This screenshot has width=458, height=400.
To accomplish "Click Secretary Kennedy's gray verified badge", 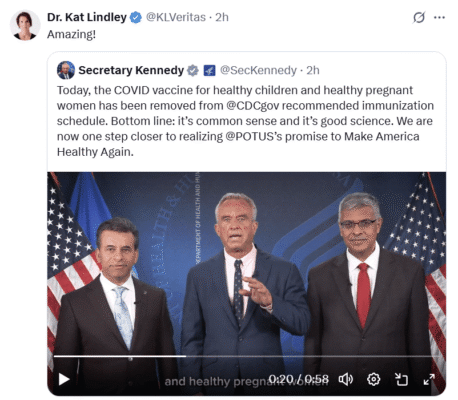I will (x=193, y=70).
